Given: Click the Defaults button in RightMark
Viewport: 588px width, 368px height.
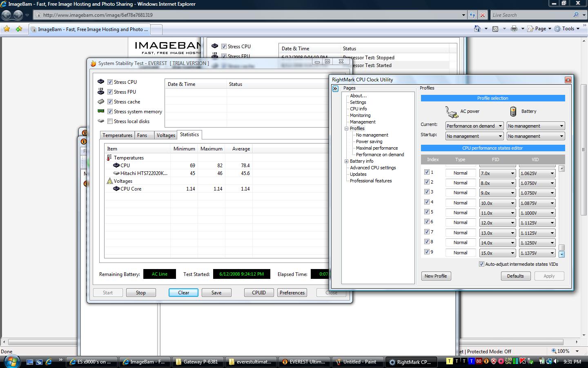Looking at the screenshot, I should tap(515, 276).
